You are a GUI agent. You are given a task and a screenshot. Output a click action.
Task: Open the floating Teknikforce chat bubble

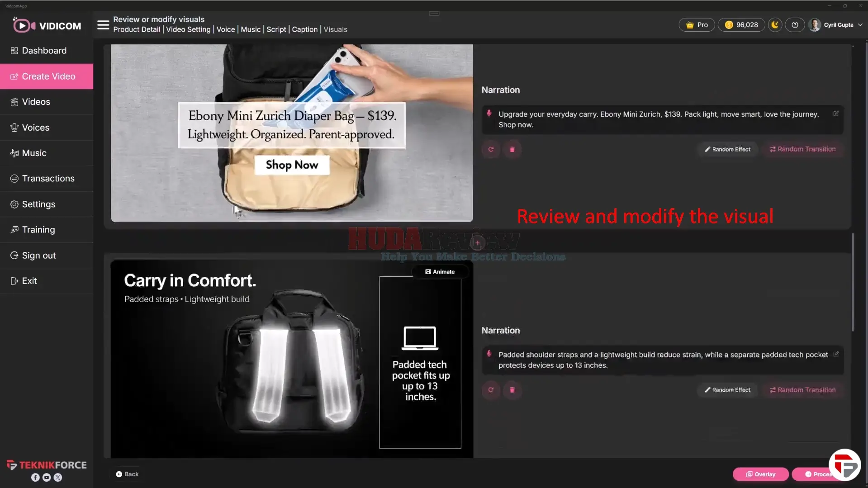point(844,465)
